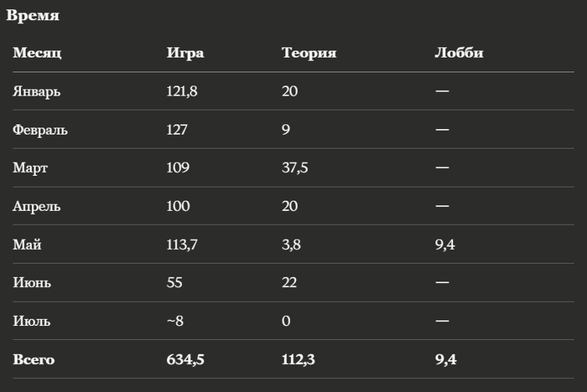This screenshot has height=392, width=587.
Task: Click the Всего total row label
Action: pyautogui.click(x=34, y=359)
